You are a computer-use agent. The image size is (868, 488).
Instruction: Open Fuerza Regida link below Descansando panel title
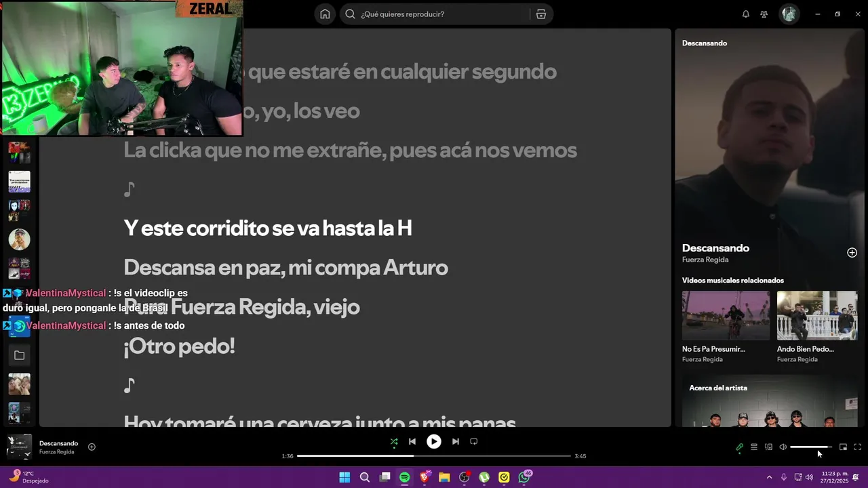point(705,260)
